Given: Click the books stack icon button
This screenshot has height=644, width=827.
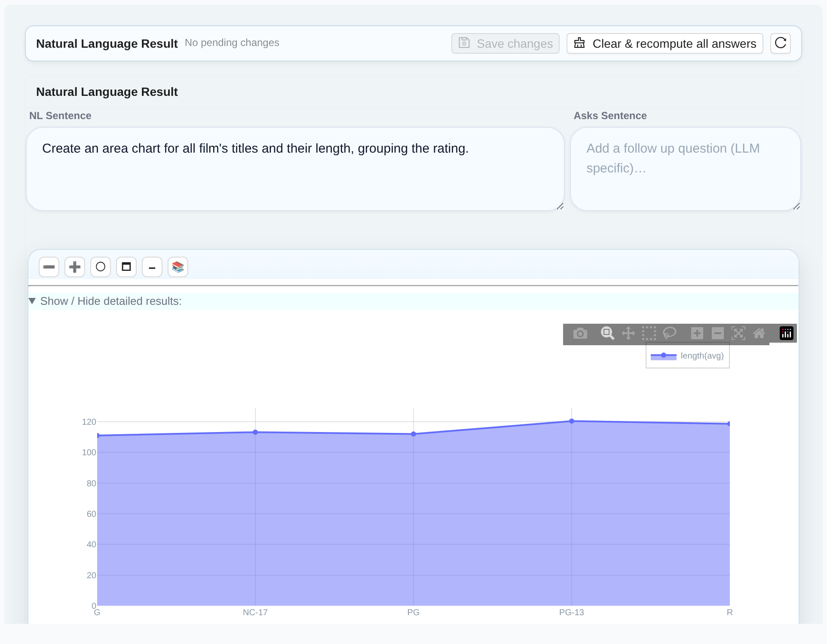Looking at the screenshot, I should click(178, 267).
